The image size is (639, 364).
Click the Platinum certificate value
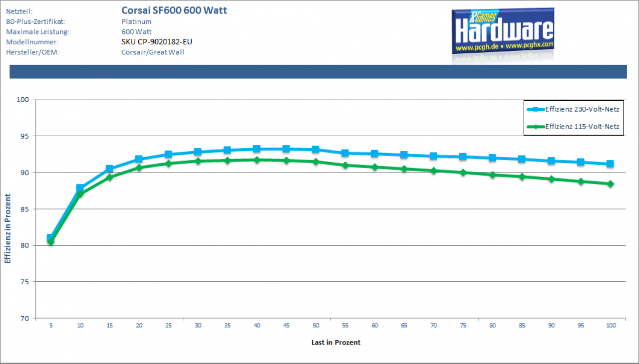[x=136, y=21]
